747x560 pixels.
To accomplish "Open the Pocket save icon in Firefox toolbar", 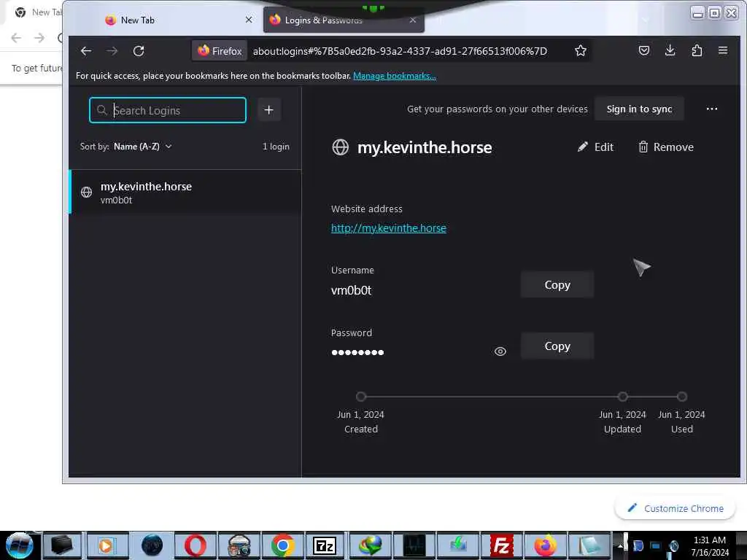I will (644, 50).
